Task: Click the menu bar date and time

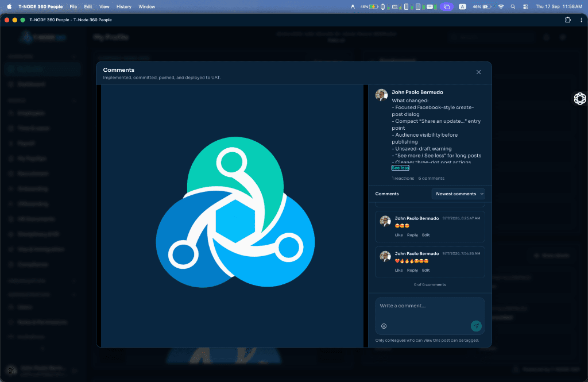Action: pyautogui.click(x=559, y=6)
